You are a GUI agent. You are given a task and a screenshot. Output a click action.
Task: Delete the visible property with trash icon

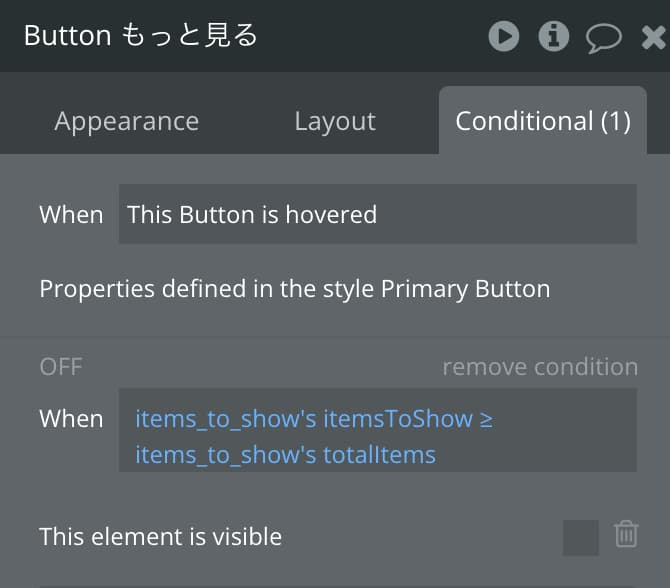tap(626, 534)
